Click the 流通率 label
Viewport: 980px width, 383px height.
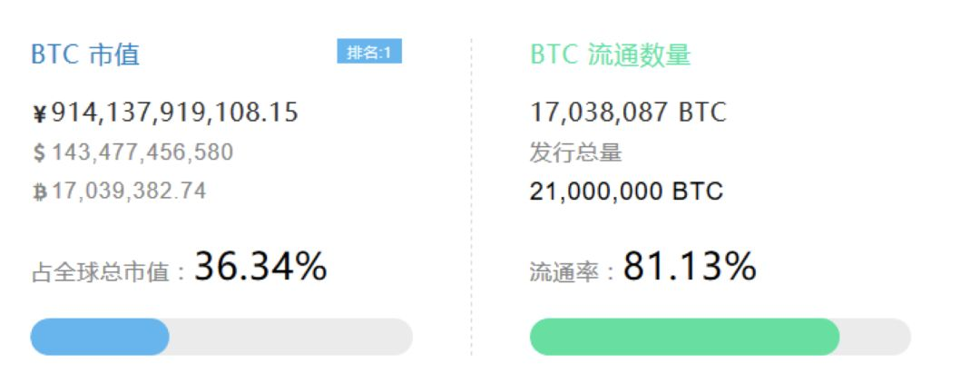coord(564,272)
